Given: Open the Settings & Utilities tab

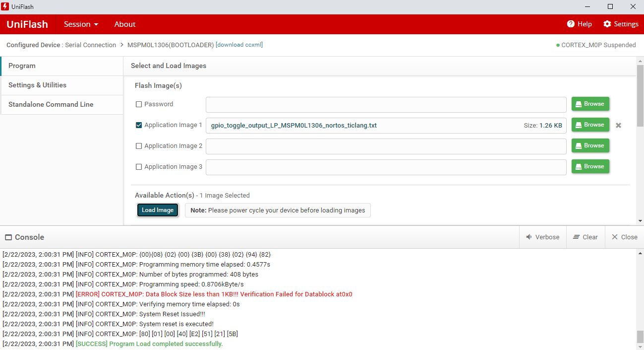Looking at the screenshot, I should [62, 85].
